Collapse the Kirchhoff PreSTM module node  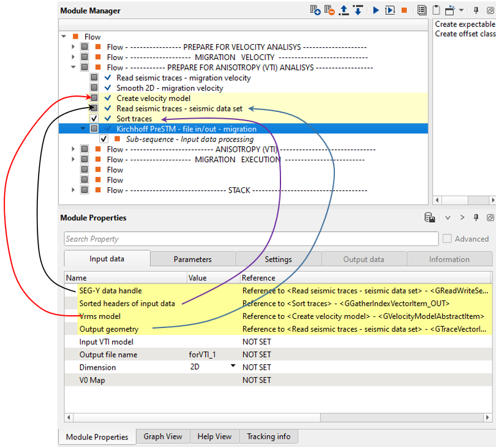point(83,129)
